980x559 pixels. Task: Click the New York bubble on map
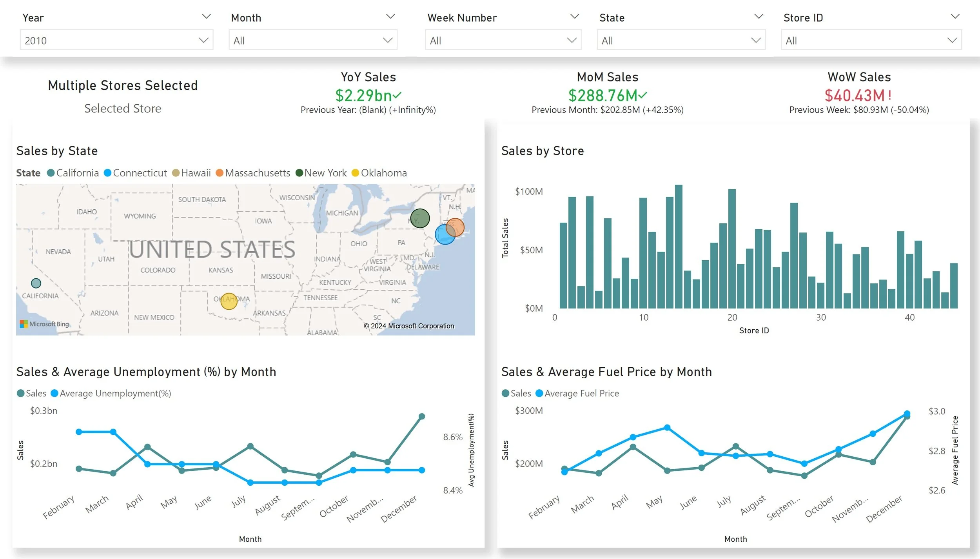(420, 218)
